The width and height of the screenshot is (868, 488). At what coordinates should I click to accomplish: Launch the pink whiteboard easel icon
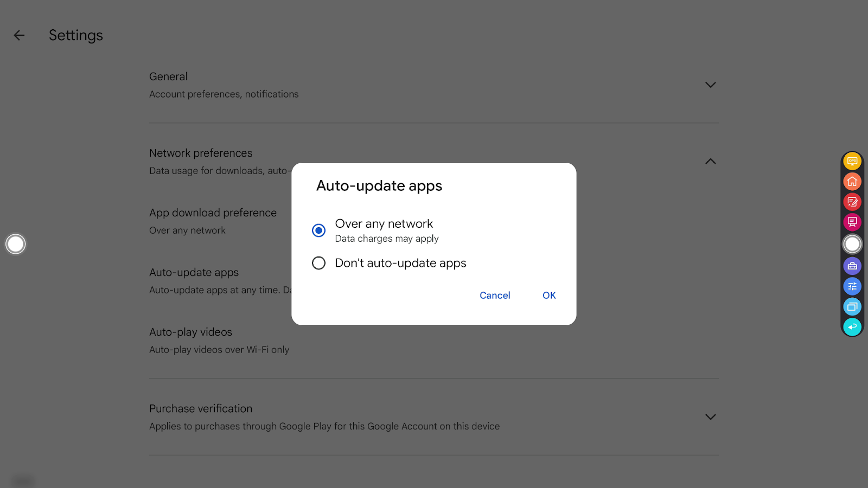tap(852, 222)
